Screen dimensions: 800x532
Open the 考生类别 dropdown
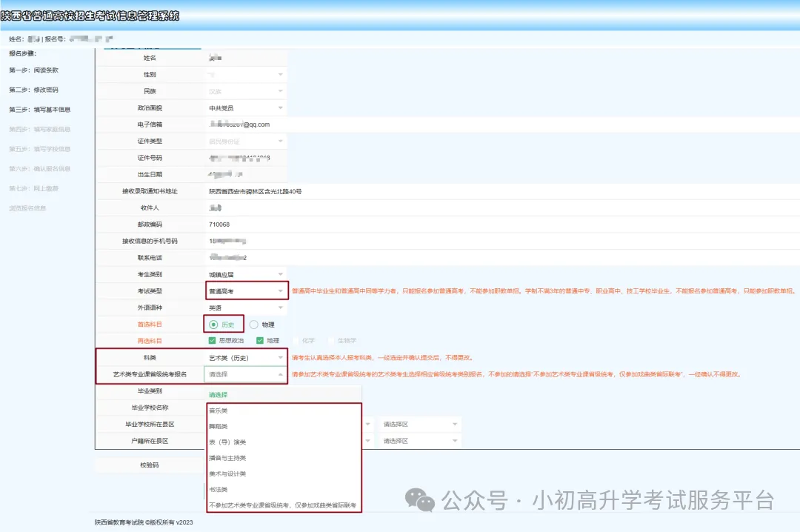coord(246,275)
